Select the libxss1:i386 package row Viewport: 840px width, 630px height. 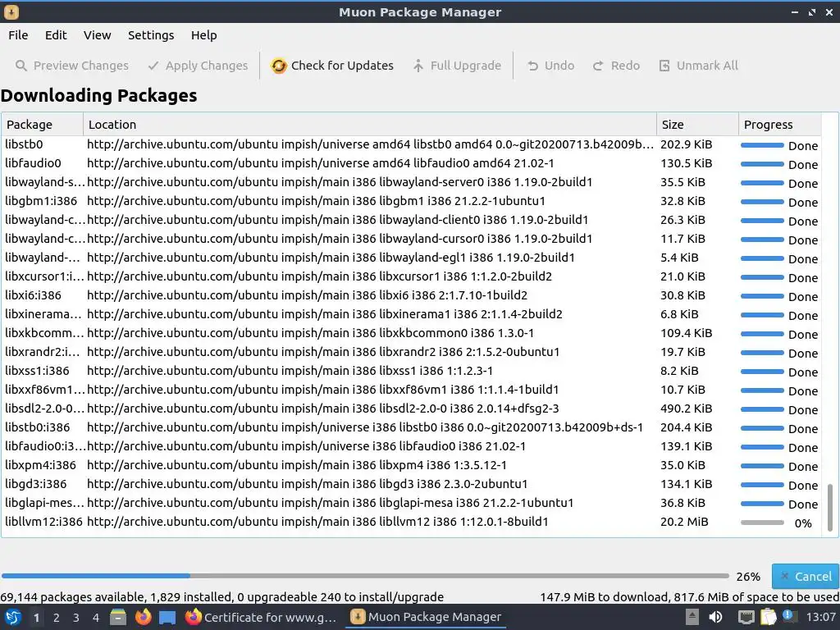click(x=411, y=371)
